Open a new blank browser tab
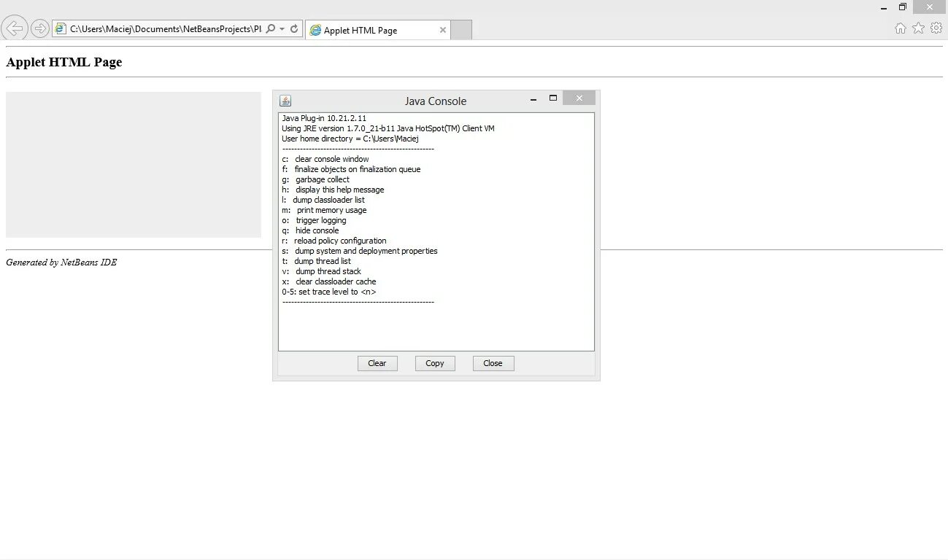 click(461, 30)
